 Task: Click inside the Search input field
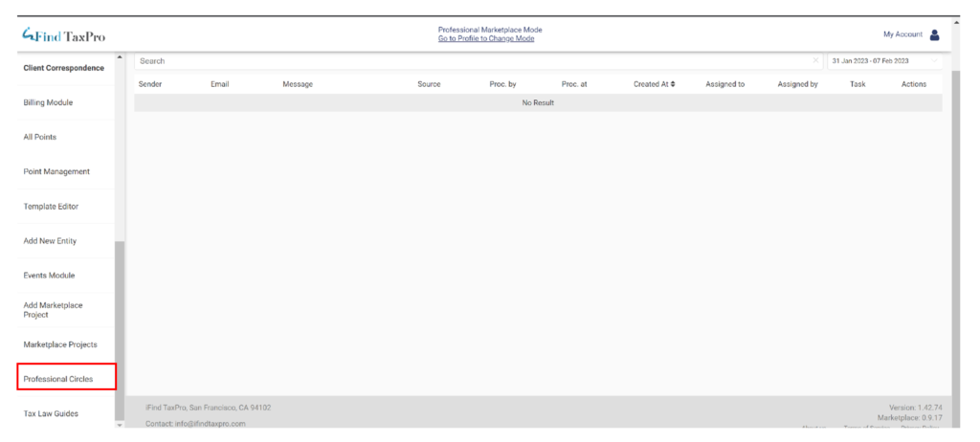(469, 61)
